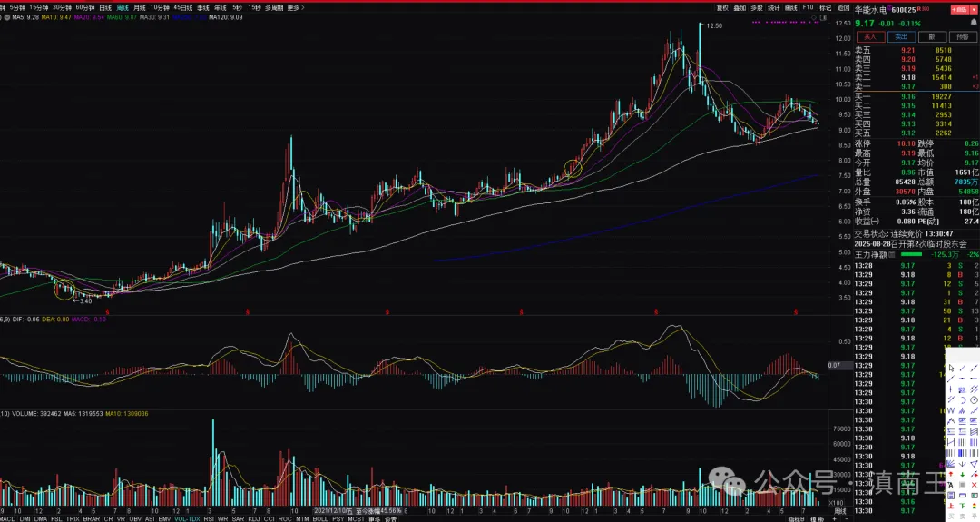Image resolution: width=980 pixels, height=522 pixels.
Task: Click the red up-arrow marker tool
Action: coord(951,475)
